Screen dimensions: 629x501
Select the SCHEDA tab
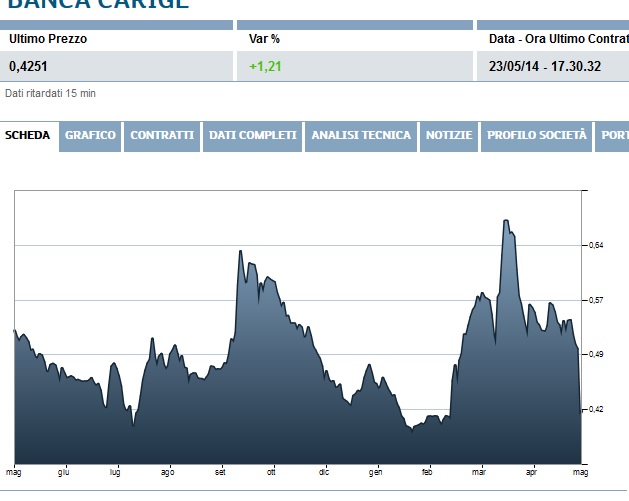point(27,135)
